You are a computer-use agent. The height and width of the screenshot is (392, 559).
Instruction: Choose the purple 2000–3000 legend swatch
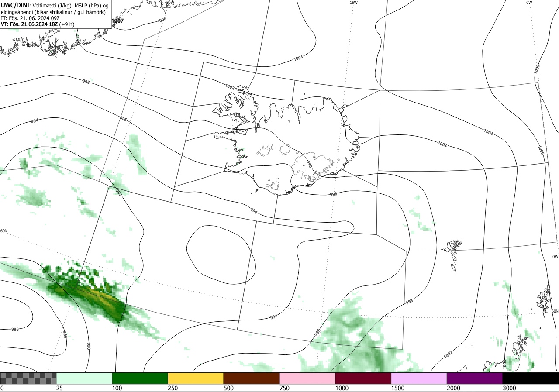pyautogui.click(x=475, y=378)
